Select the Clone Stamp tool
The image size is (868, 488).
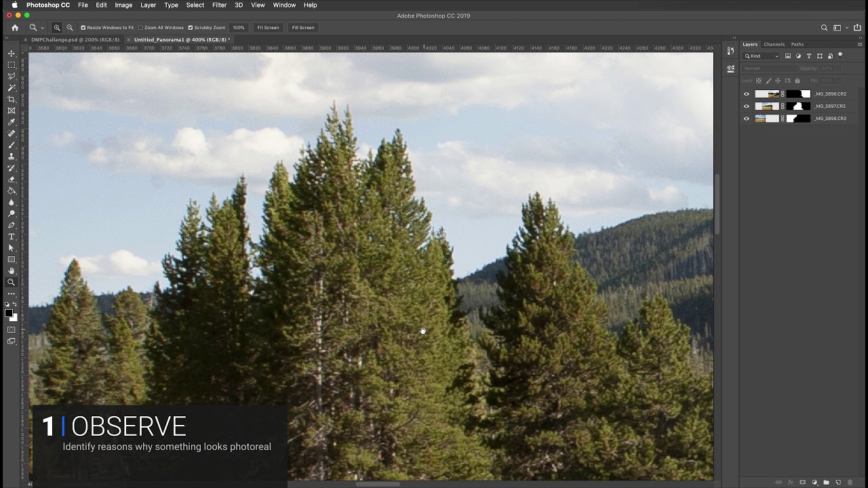(x=12, y=157)
